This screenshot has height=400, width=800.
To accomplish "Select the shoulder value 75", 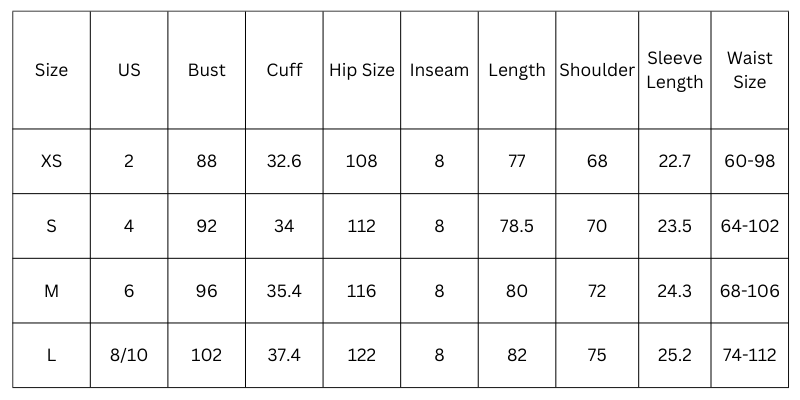I will [597, 355].
